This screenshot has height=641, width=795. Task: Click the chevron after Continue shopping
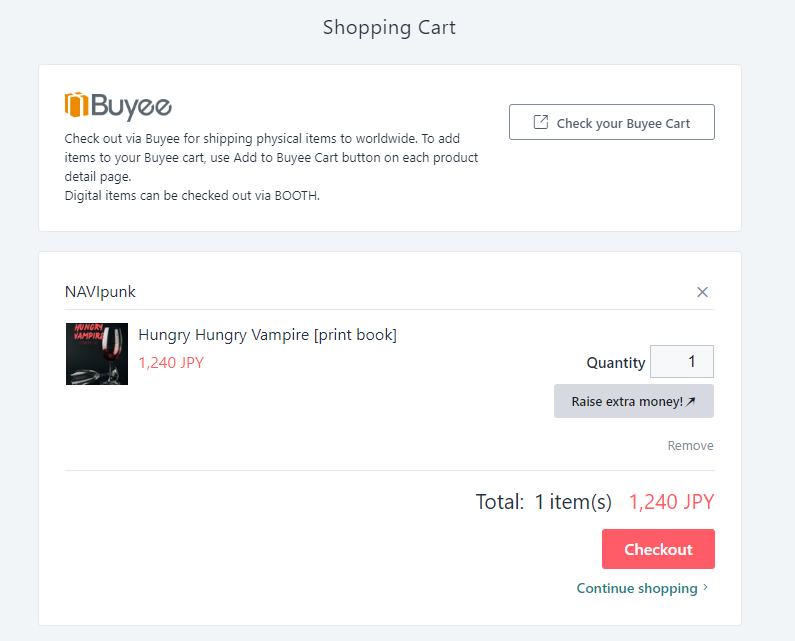point(706,588)
